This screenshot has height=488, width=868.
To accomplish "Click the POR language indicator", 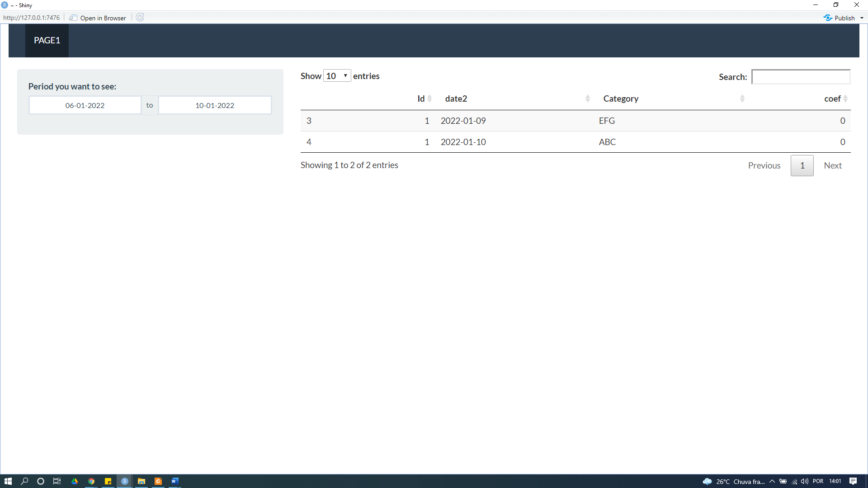I will pyautogui.click(x=818, y=481).
